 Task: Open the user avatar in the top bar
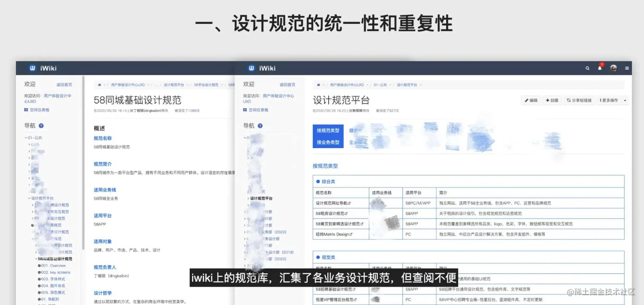tap(613, 68)
